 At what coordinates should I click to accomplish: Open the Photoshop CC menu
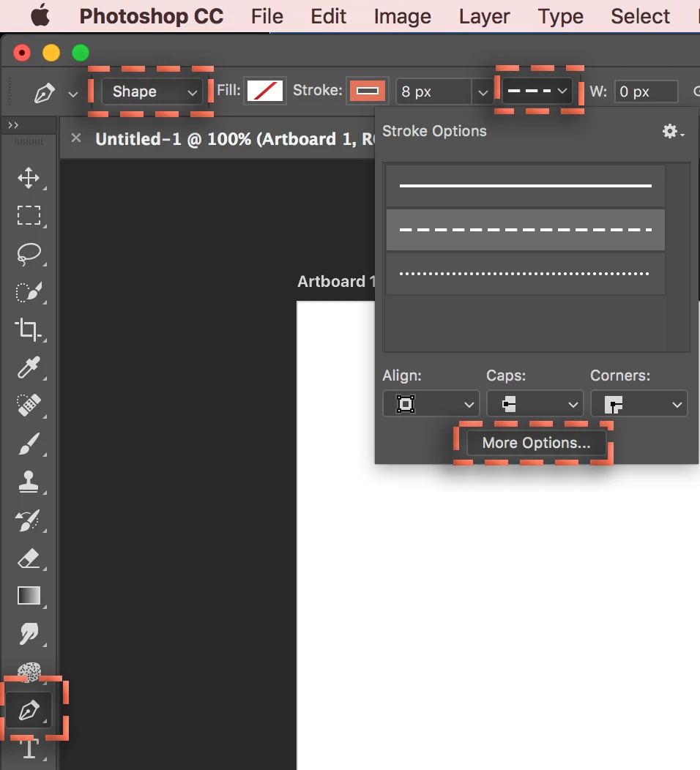pos(152,16)
